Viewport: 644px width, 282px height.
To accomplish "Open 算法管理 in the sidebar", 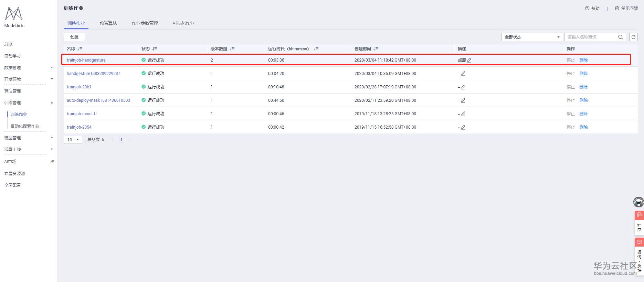I will click(x=12, y=91).
